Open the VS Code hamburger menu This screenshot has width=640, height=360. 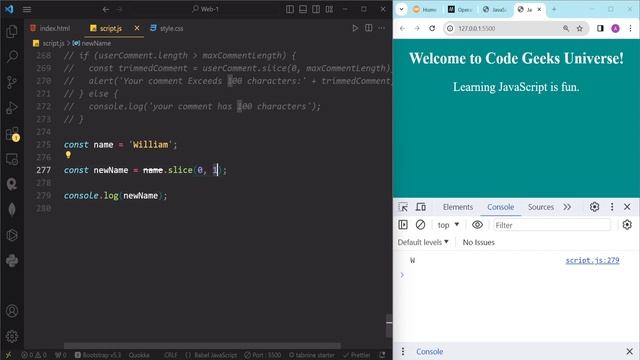(27, 9)
